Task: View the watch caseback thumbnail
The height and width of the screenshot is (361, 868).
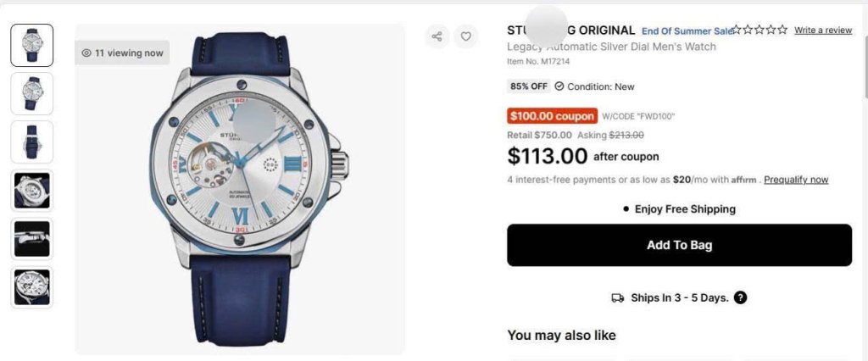Action: click(32, 191)
